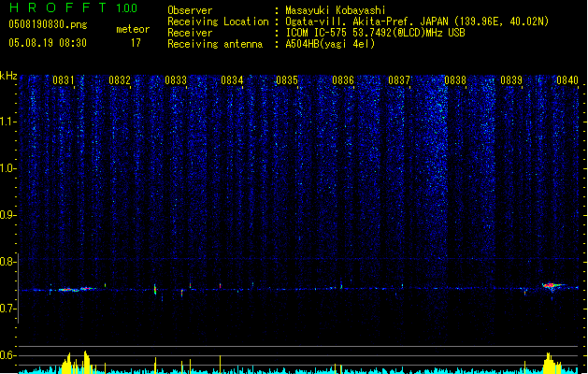Click the observer name Masayuki Kobayashi
588x374 pixels.
tap(336, 10)
